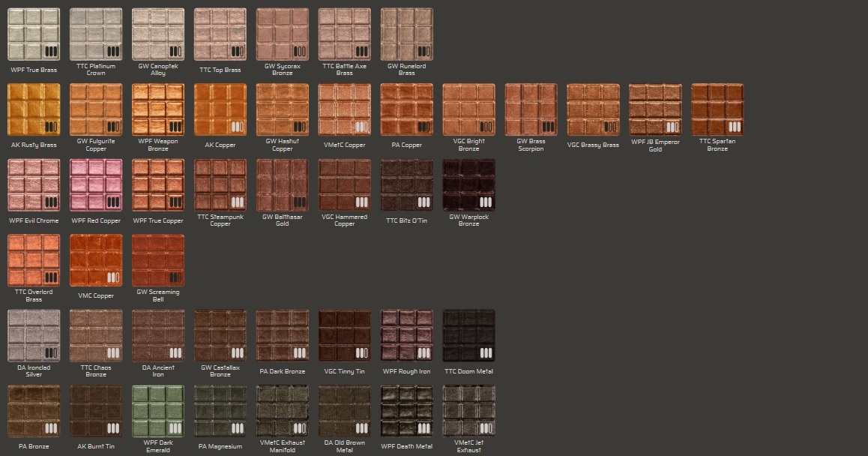
Task: Select the PA Magnesium swatch
Action: (220, 411)
